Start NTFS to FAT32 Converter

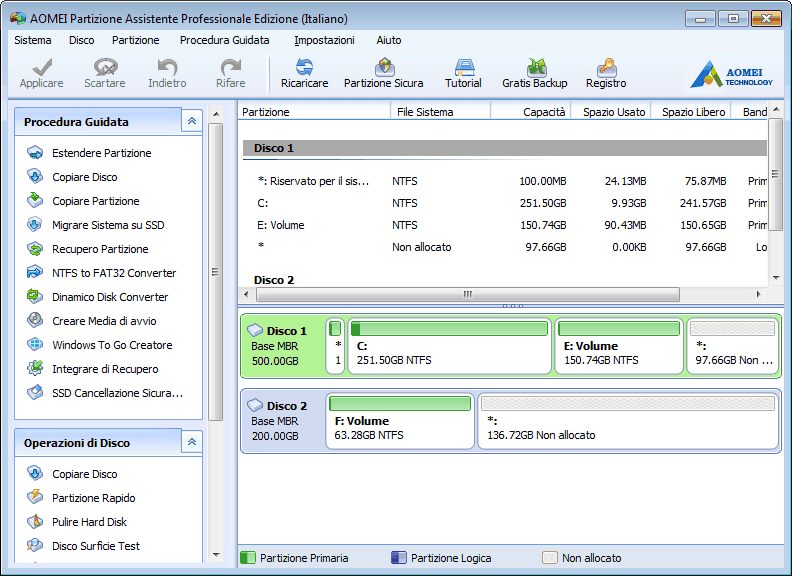pyautogui.click(x=113, y=273)
